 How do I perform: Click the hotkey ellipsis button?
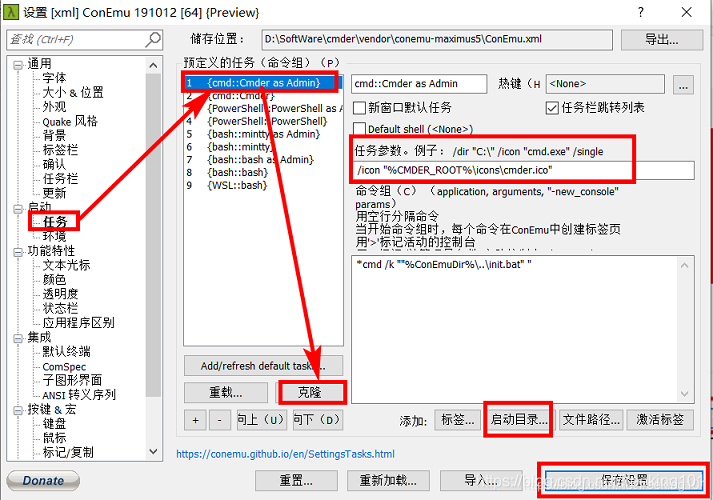click(x=683, y=84)
